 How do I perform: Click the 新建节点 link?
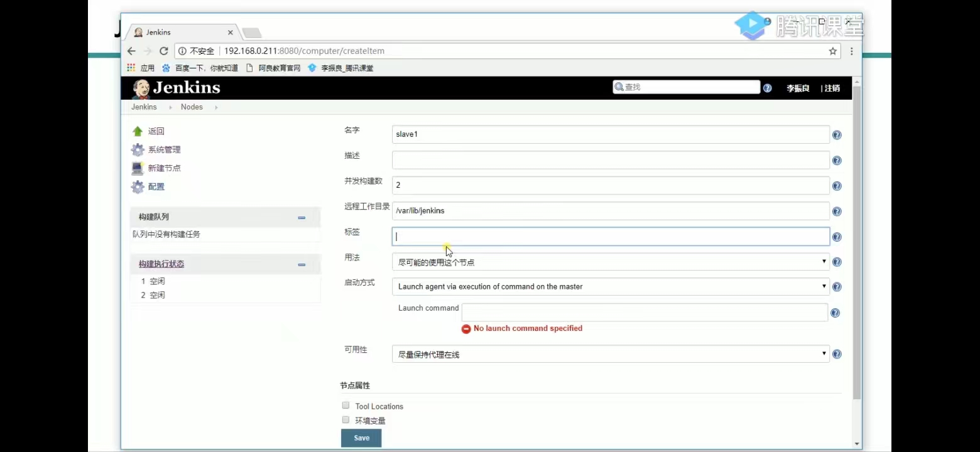pyautogui.click(x=165, y=168)
